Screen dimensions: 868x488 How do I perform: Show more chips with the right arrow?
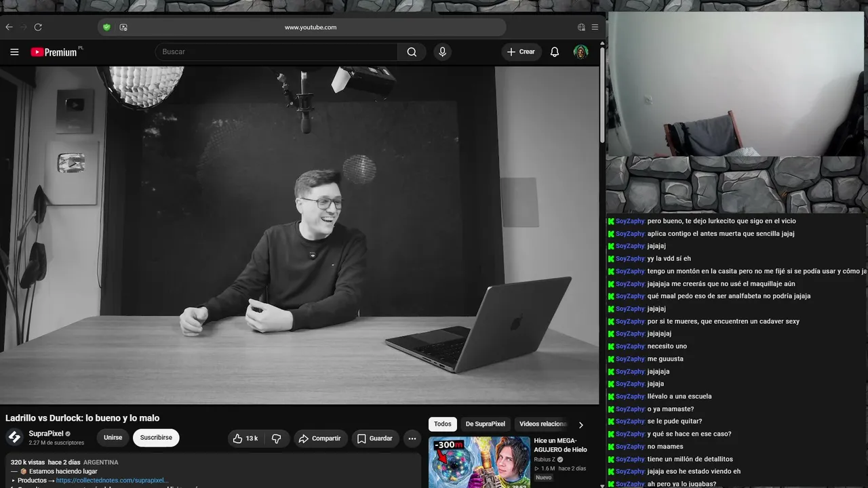[580, 425]
